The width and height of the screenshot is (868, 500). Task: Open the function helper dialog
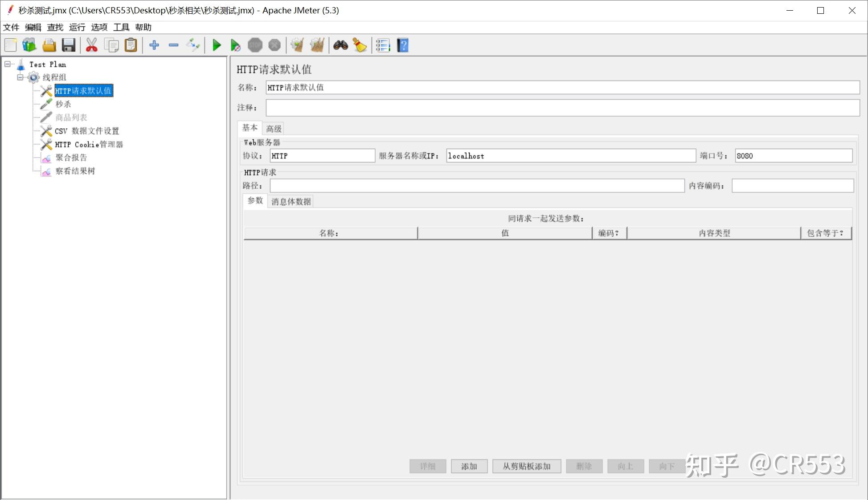[382, 45]
